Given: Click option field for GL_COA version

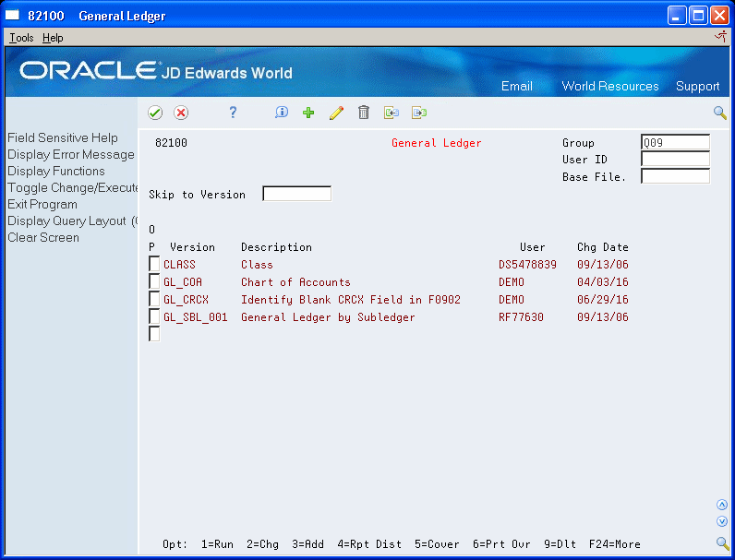Looking at the screenshot, I should click(x=154, y=281).
